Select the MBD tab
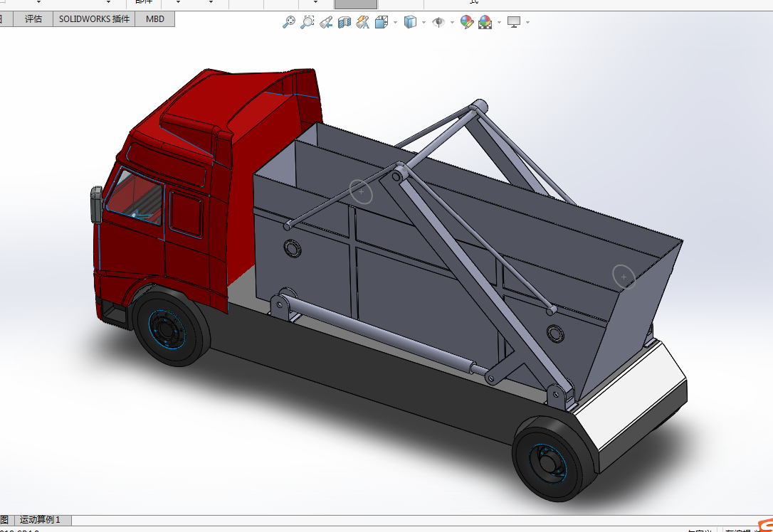This screenshot has width=773, height=532. click(155, 19)
